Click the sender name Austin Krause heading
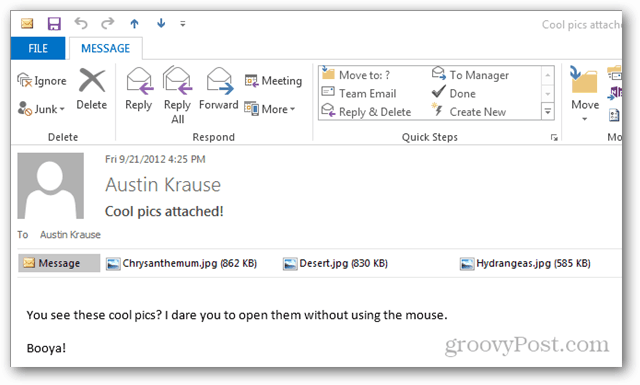This screenshot has height=385, width=640. click(163, 185)
